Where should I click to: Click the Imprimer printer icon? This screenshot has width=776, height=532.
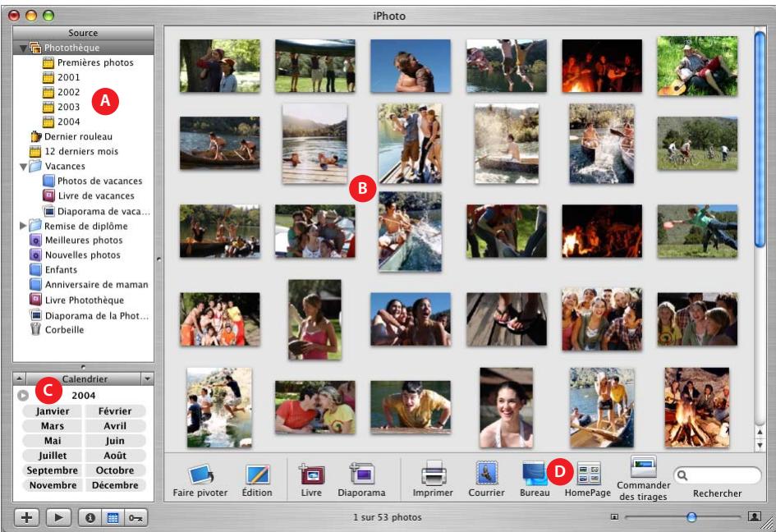click(434, 473)
